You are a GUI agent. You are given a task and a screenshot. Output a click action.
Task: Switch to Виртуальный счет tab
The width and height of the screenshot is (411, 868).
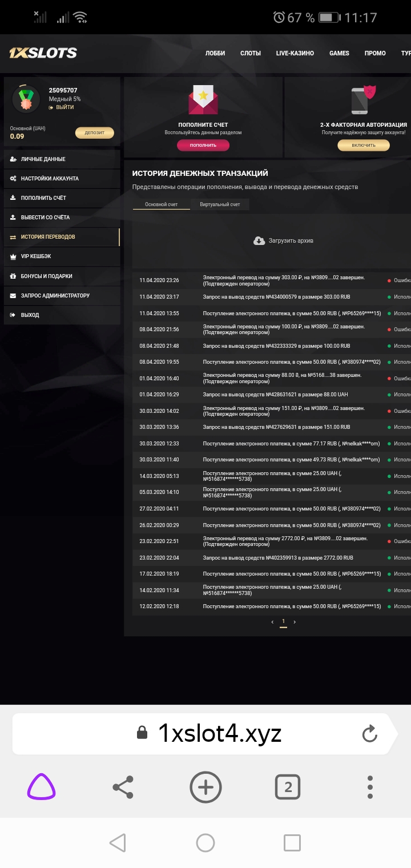[220, 204]
